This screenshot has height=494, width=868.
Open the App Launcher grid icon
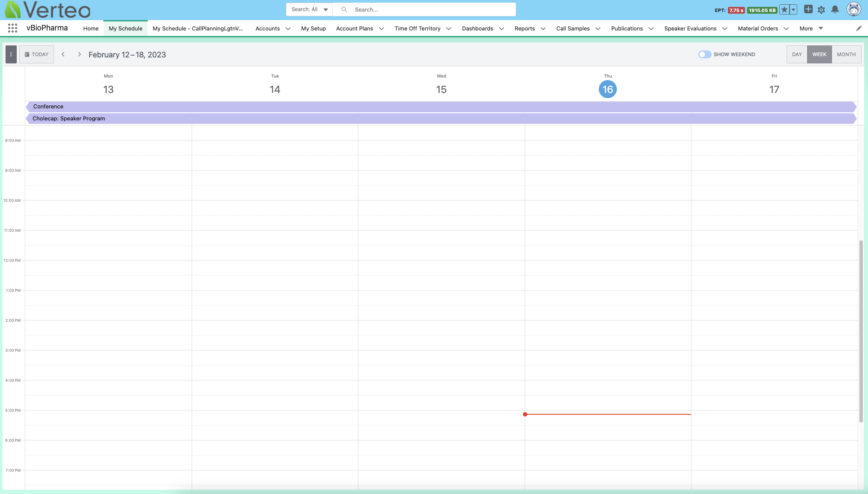click(12, 28)
